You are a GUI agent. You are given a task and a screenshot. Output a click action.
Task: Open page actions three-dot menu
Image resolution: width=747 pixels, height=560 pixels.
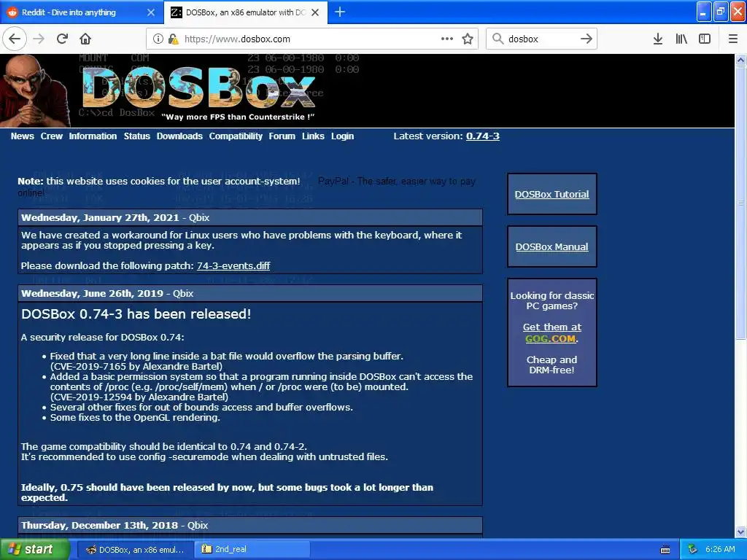(x=447, y=39)
